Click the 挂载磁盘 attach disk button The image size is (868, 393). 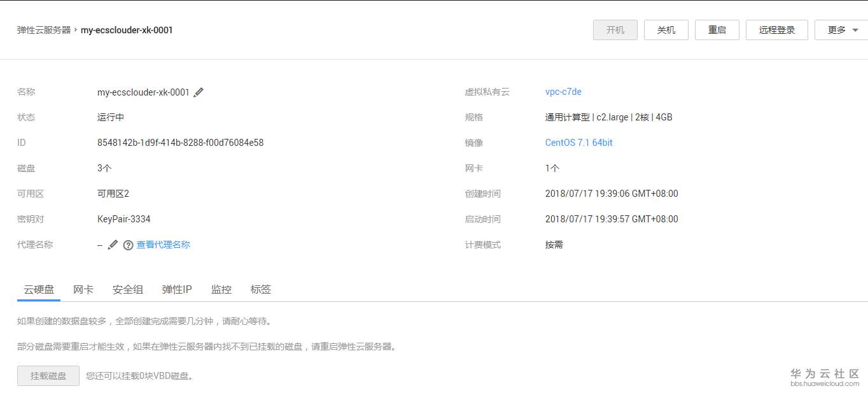47,376
